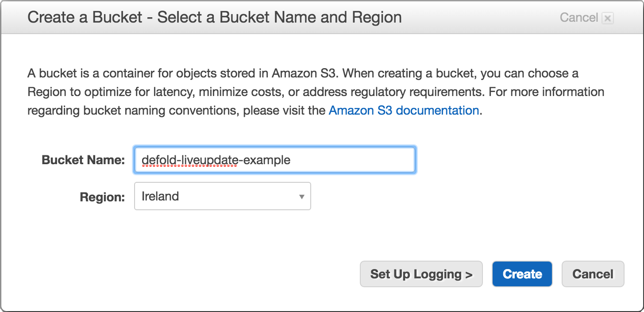The width and height of the screenshot is (644, 312).
Task: Click the dismiss icon beside Cancel label
Action: [x=607, y=18]
